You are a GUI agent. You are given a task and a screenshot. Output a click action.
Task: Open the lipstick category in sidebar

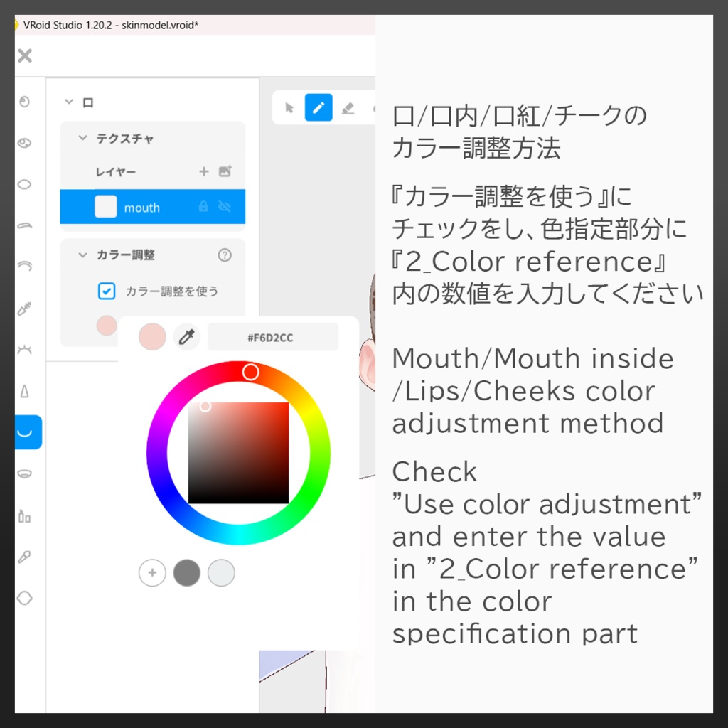coord(25,515)
